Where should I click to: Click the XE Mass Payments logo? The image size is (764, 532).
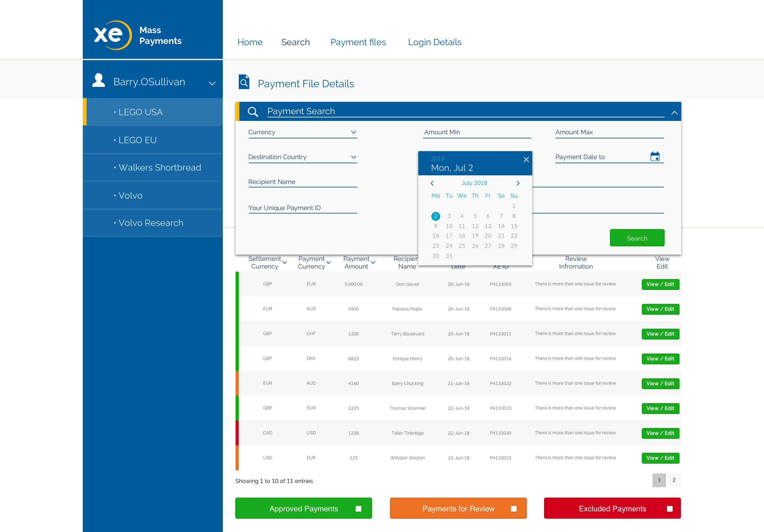[138, 35]
